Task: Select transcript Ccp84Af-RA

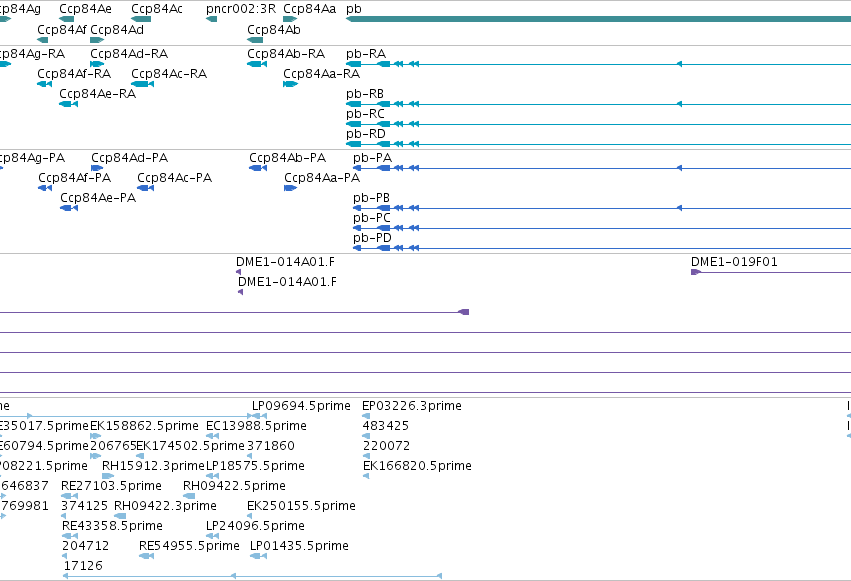Action: click(74, 74)
